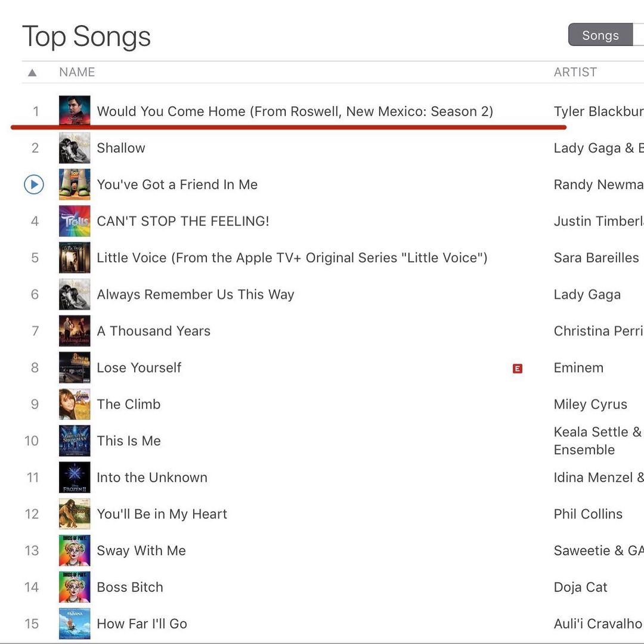Click the play button on row three
Viewport: 644px width, 644px height.
34,185
